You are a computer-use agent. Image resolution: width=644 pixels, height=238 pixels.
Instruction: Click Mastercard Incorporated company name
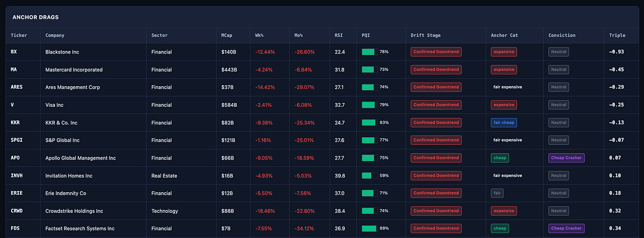74,70
